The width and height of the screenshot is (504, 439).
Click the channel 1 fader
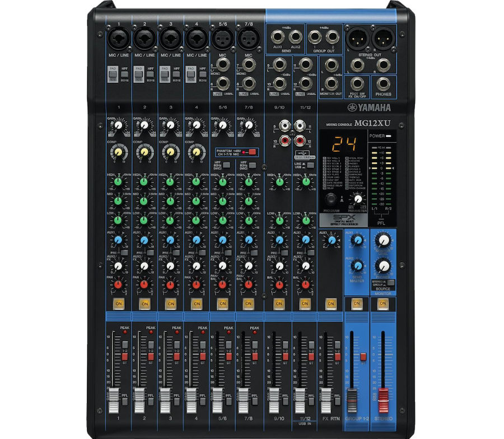coord(114,400)
